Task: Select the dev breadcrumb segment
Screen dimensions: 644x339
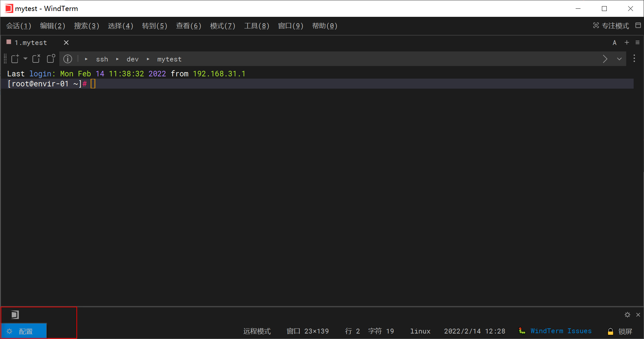Action: (132, 59)
